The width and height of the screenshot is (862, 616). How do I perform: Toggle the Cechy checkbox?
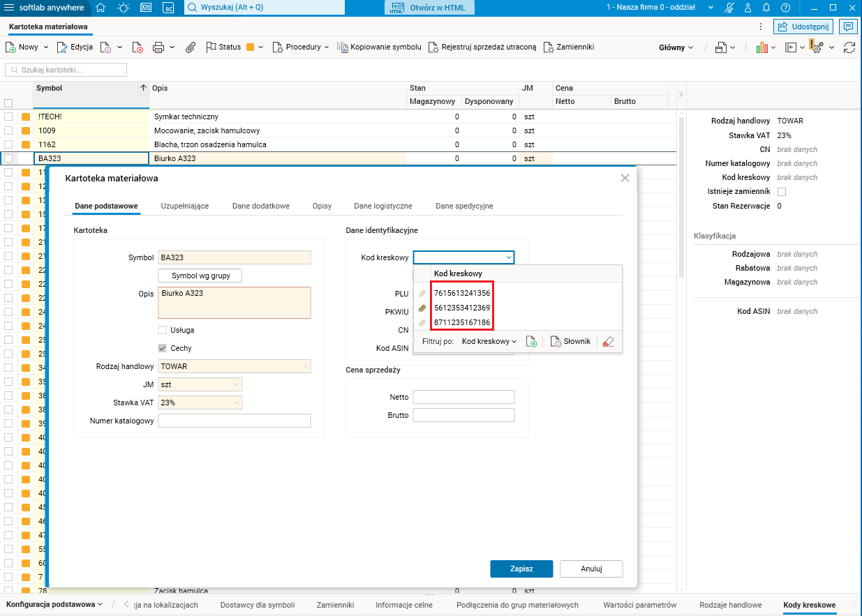[163, 348]
